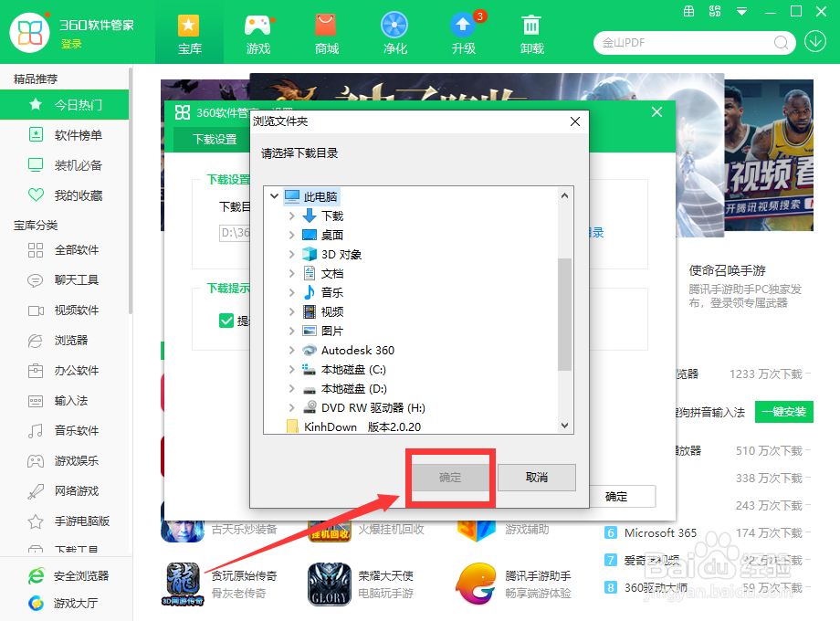Expand the 文档 folder node
The height and width of the screenshot is (621, 840).
tap(291, 273)
